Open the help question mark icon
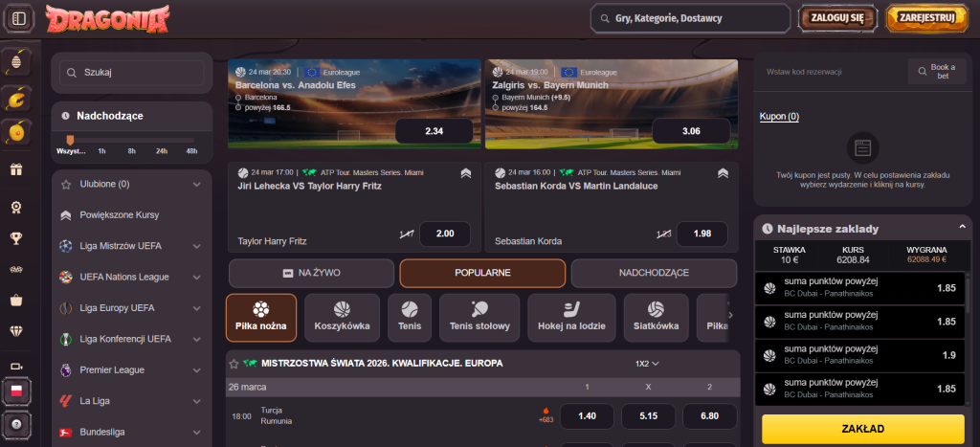This screenshot has height=447, width=980. pos(17,423)
